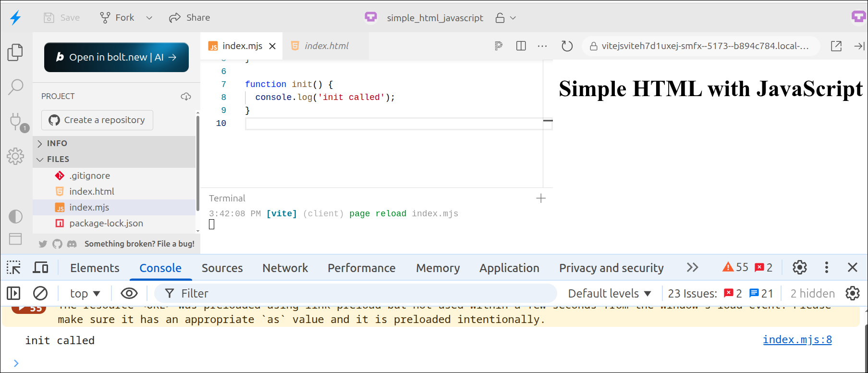Viewport: 868px width, 373px height.
Task: Open preview in a new window icon
Action: (x=836, y=46)
